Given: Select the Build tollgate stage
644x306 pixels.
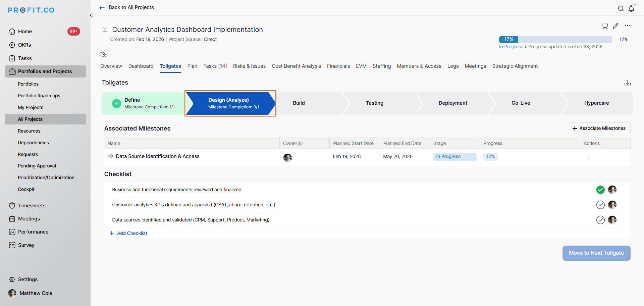Looking at the screenshot, I should coord(299,103).
